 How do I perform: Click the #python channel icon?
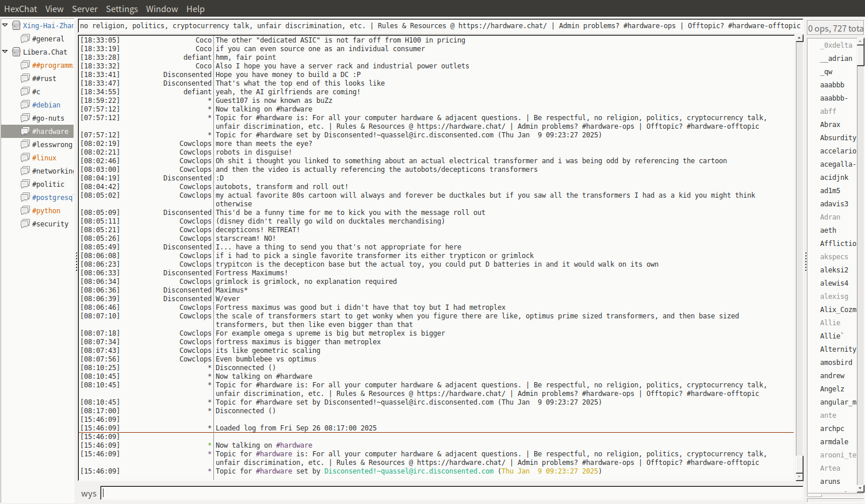25,210
